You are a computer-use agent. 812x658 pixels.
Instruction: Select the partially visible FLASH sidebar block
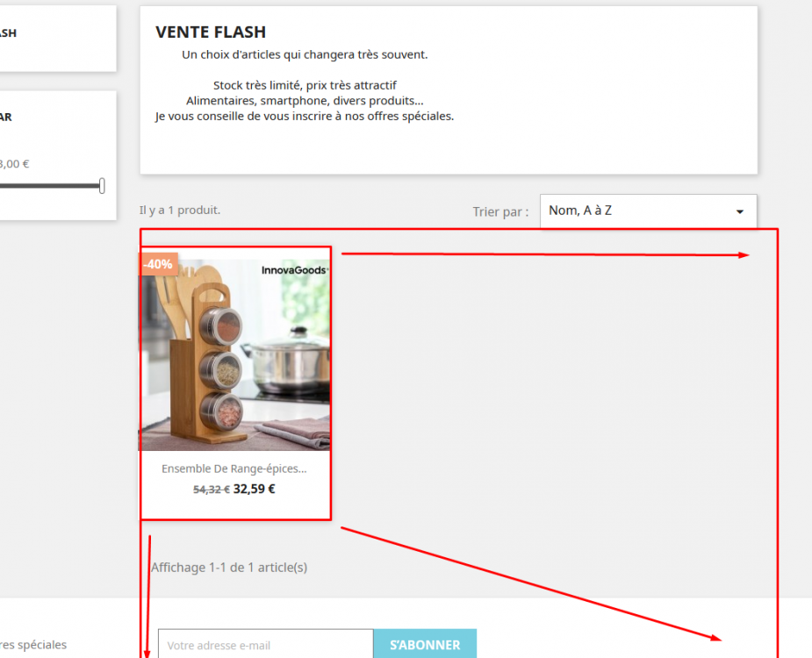58,39
